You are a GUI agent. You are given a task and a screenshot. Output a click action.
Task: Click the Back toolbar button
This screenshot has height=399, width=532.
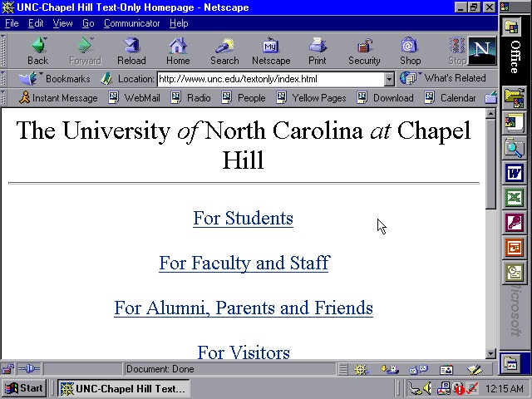[x=38, y=51]
